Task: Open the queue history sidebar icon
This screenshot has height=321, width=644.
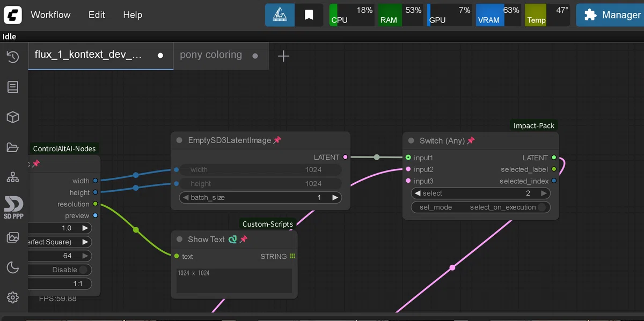Action: 13,57
